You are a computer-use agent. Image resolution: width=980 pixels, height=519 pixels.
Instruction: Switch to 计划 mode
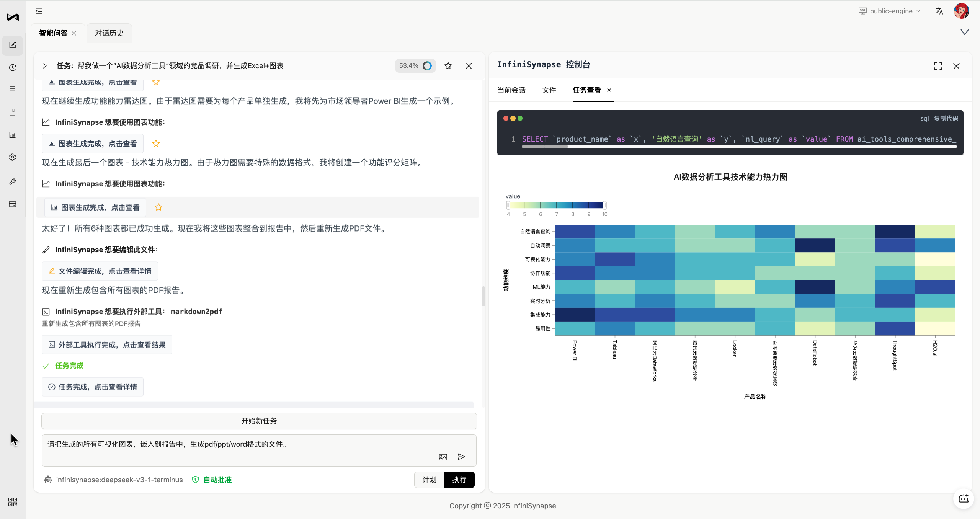429,480
